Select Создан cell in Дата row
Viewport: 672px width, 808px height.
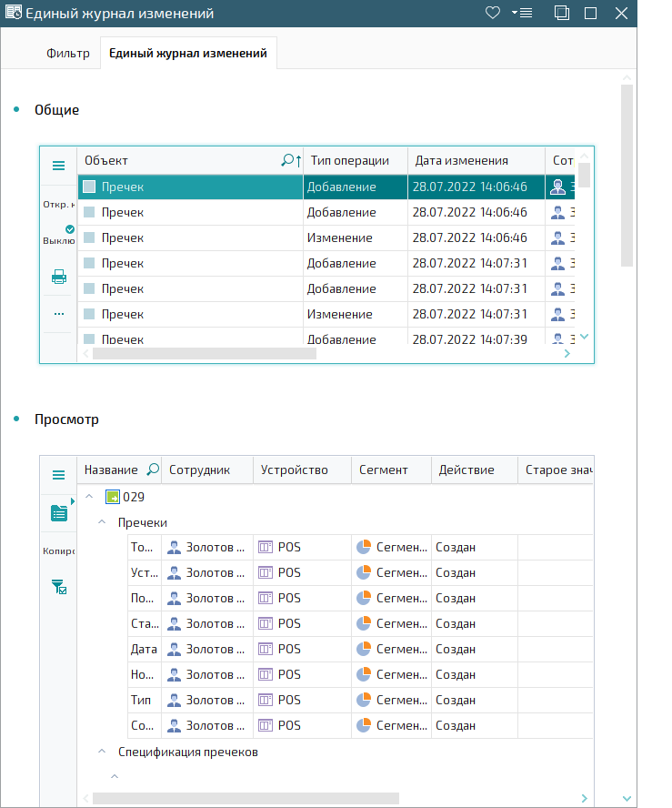pos(475,650)
